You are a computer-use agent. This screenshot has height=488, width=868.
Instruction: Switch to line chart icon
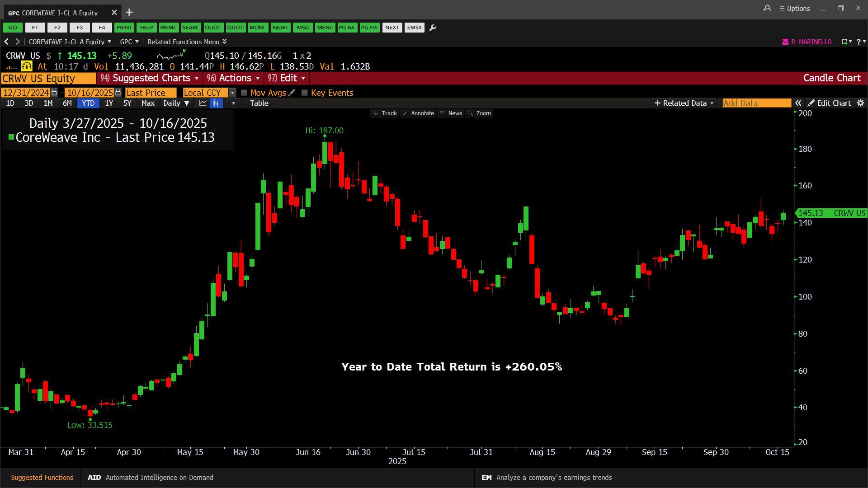[x=203, y=103]
